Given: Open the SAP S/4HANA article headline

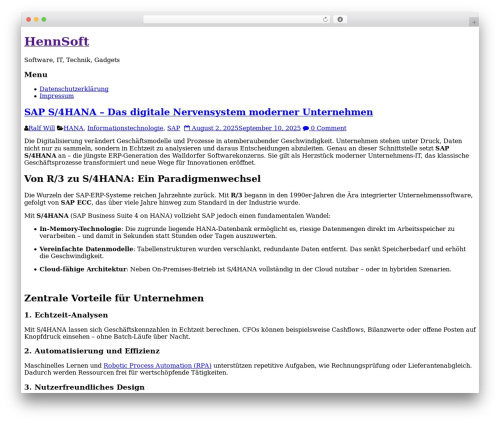Looking at the screenshot, I should click(x=198, y=112).
